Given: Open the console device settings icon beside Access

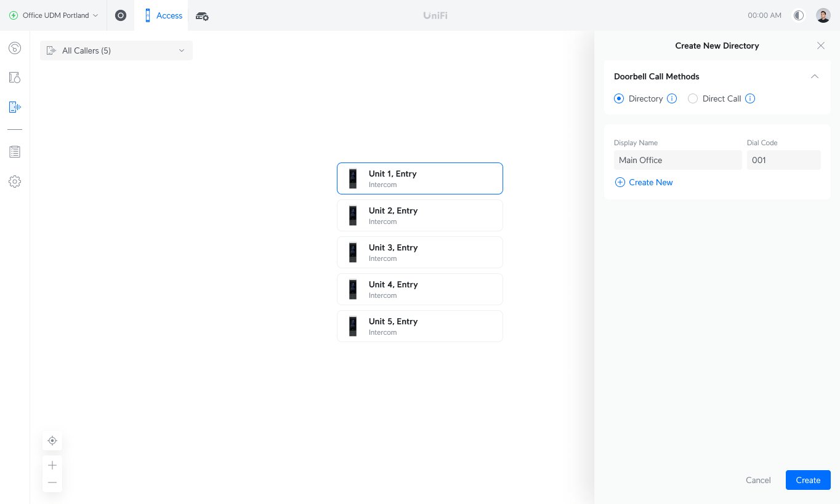Looking at the screenshot, I should click(x=202, y=15).
